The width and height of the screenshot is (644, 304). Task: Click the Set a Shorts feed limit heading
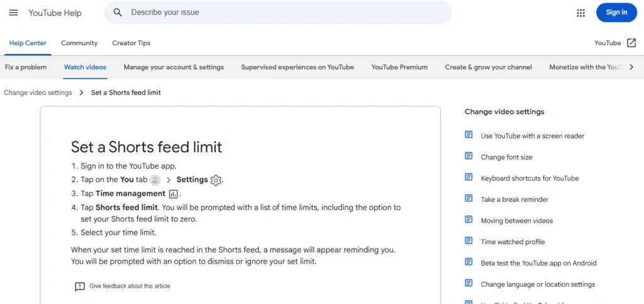click(x=147, y=147)
